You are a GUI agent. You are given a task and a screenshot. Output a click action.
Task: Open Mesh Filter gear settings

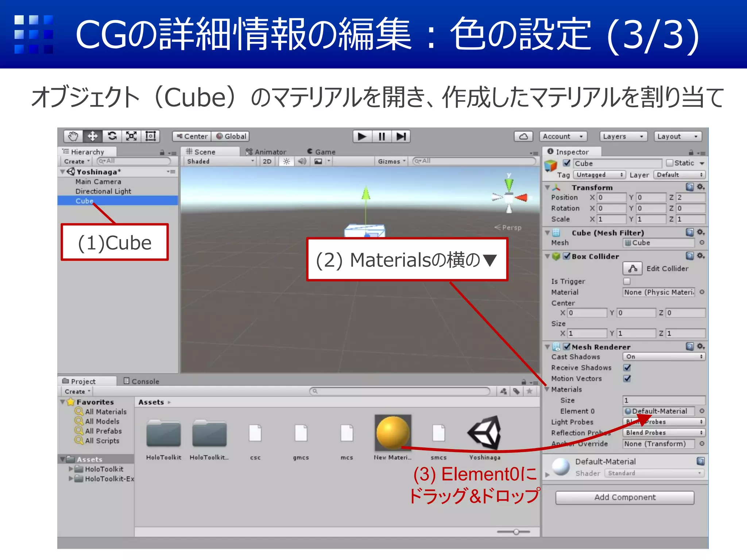click(701, 232)
